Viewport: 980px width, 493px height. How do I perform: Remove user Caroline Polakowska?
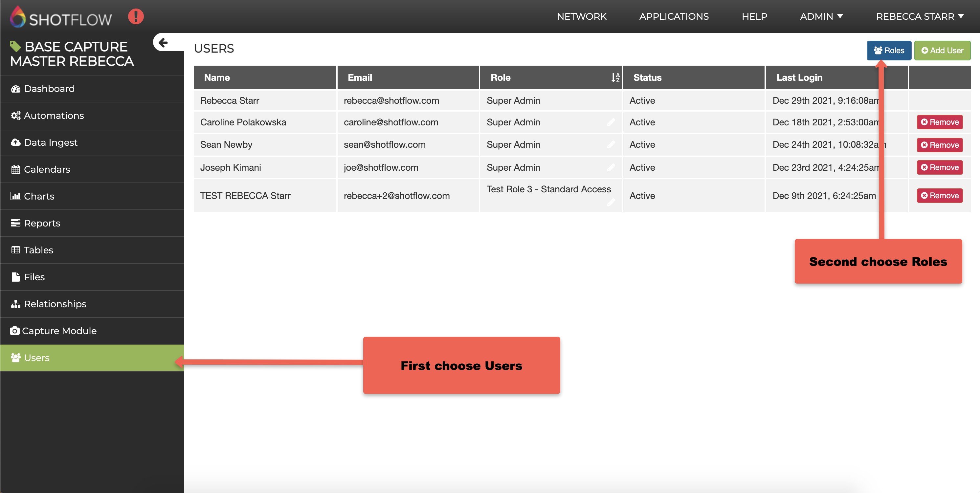point(939,122)
